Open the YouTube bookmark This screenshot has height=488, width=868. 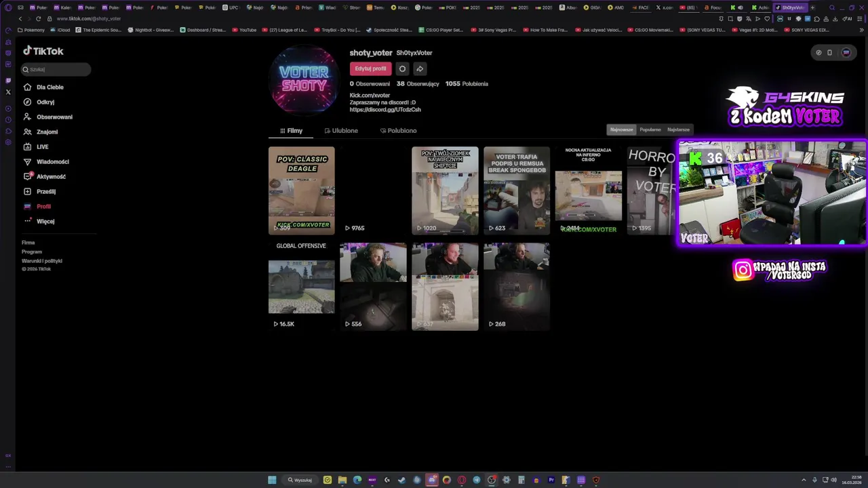[x=244, y=30]
